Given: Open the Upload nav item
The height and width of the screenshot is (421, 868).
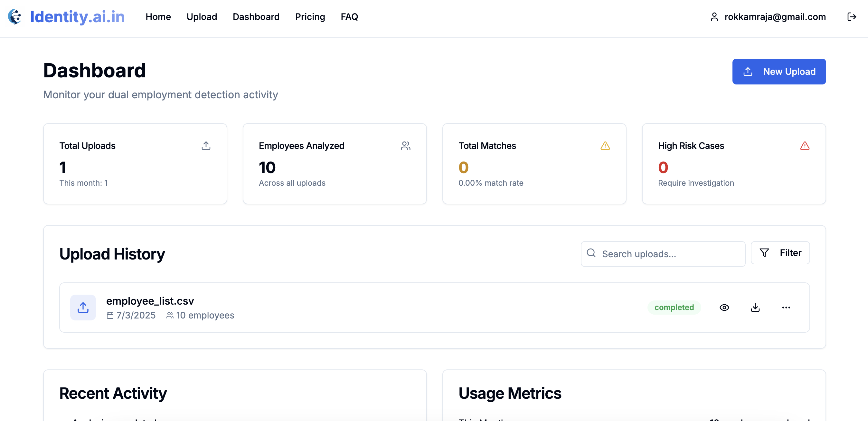Looking at the screenshot, I should (x=202, y=17).
